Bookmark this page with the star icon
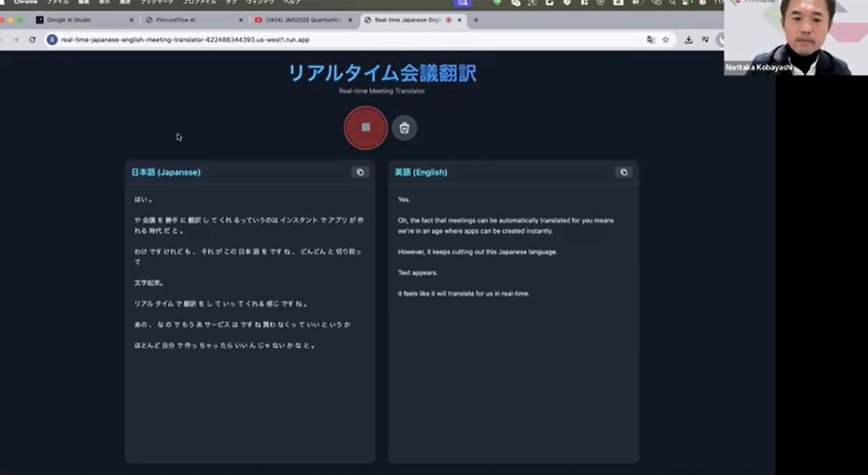The width and height of the screenshot is (868, 475). [666, 40]
